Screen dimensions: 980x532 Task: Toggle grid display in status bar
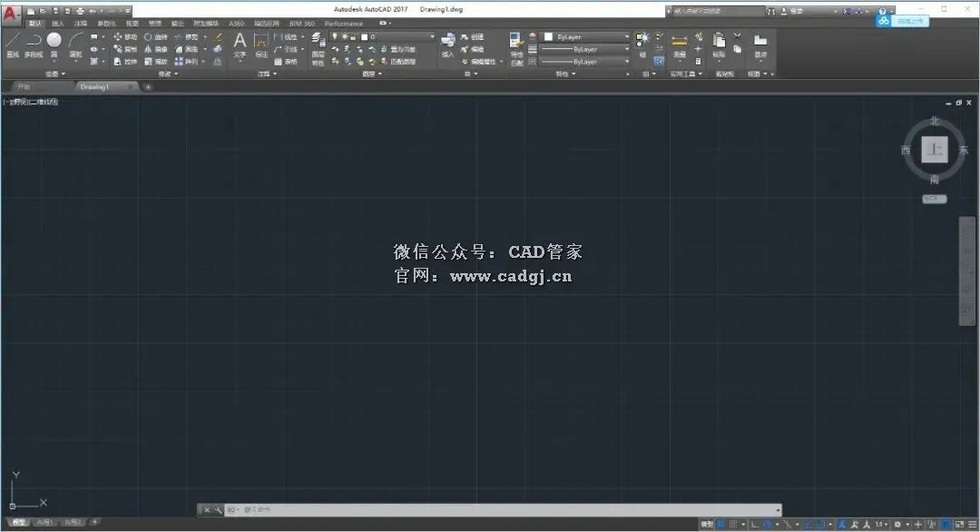721,524
